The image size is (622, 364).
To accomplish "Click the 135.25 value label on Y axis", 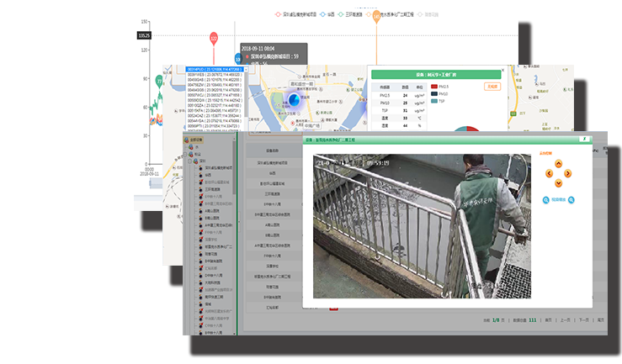I will 144,35.
